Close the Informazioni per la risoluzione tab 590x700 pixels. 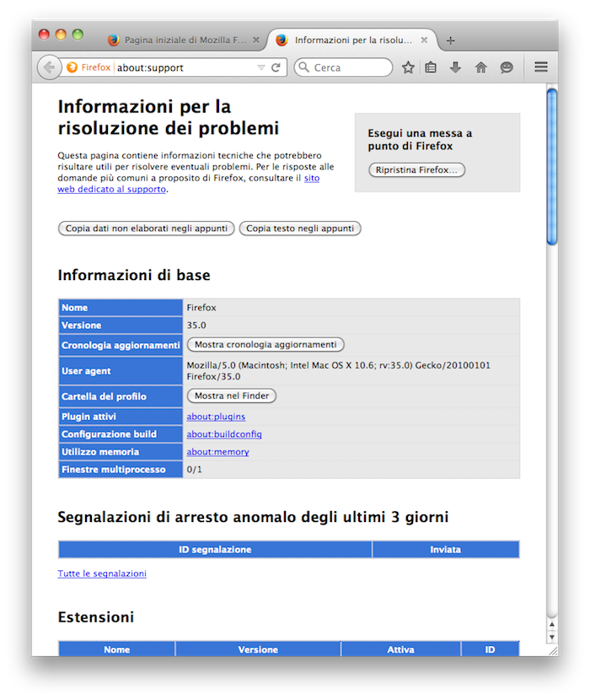(425, 40)
